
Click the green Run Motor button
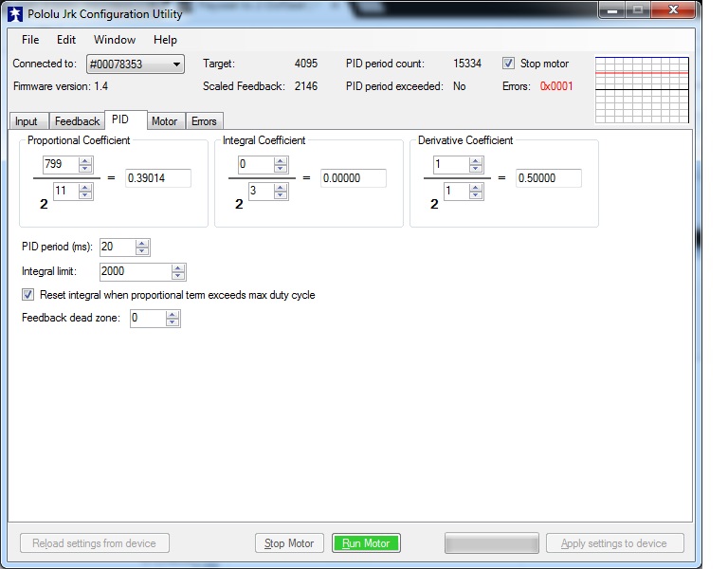[366, 543]
